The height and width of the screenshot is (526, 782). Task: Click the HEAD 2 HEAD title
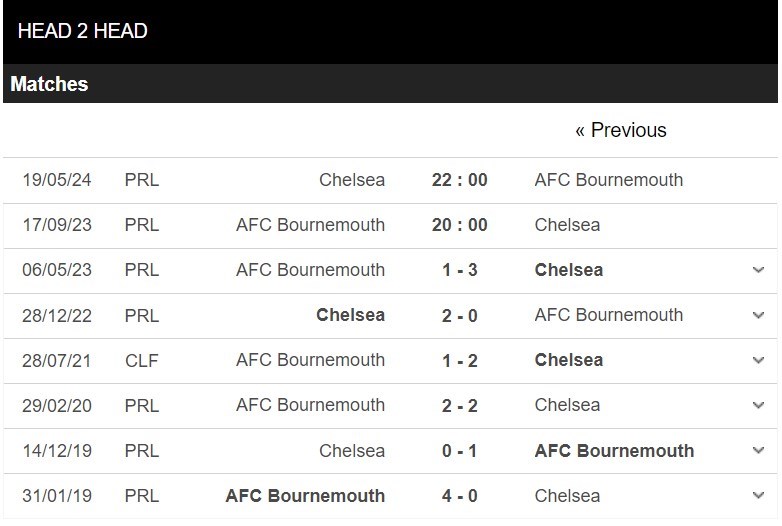83,31
